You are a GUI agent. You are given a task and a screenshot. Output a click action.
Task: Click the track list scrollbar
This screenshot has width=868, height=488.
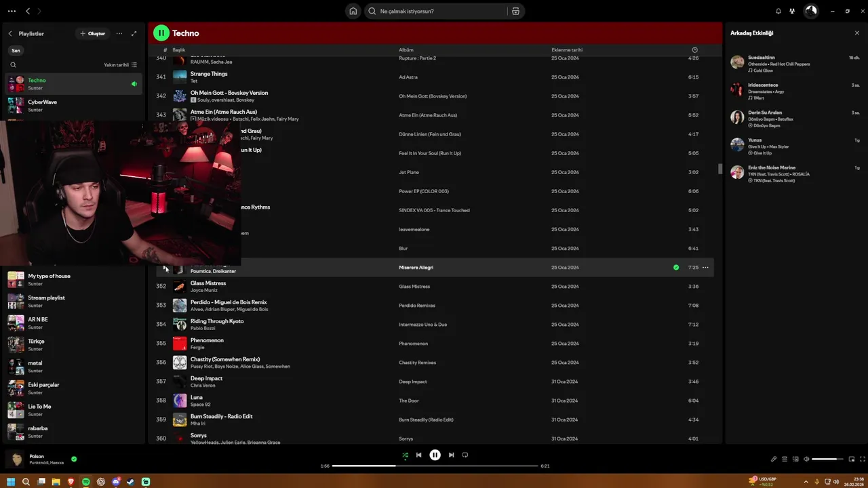pos(719,169)
